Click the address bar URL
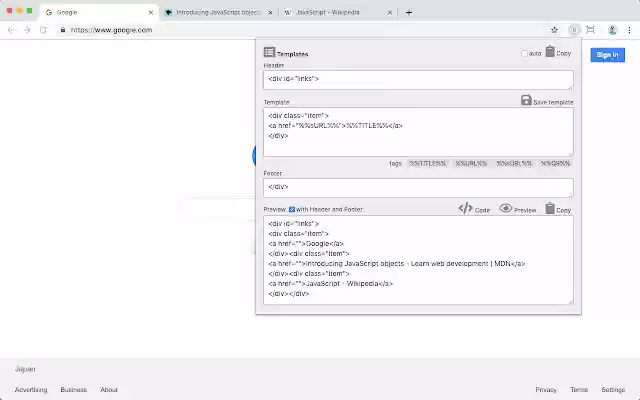This screenshot has height=400, width=640. (111, 30)
